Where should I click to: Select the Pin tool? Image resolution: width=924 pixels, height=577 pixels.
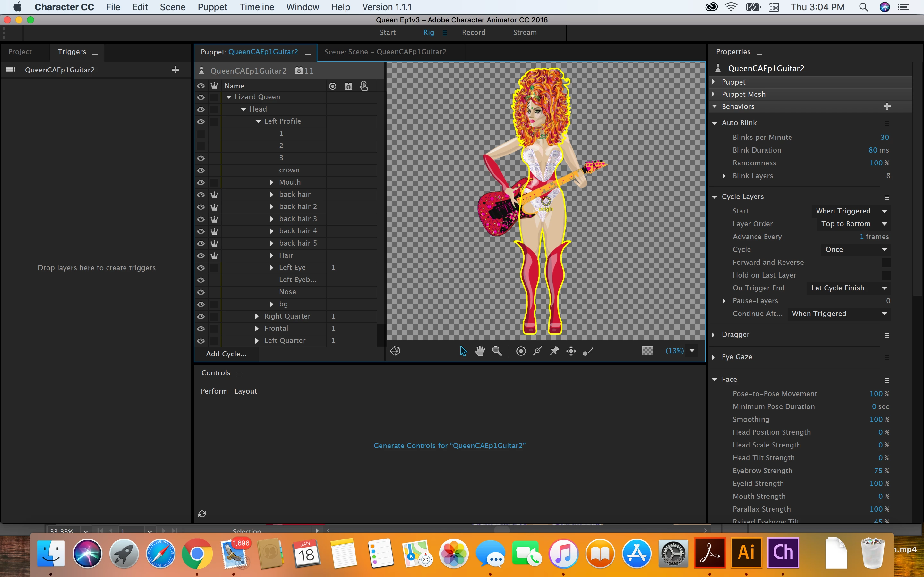click(554, 351)
